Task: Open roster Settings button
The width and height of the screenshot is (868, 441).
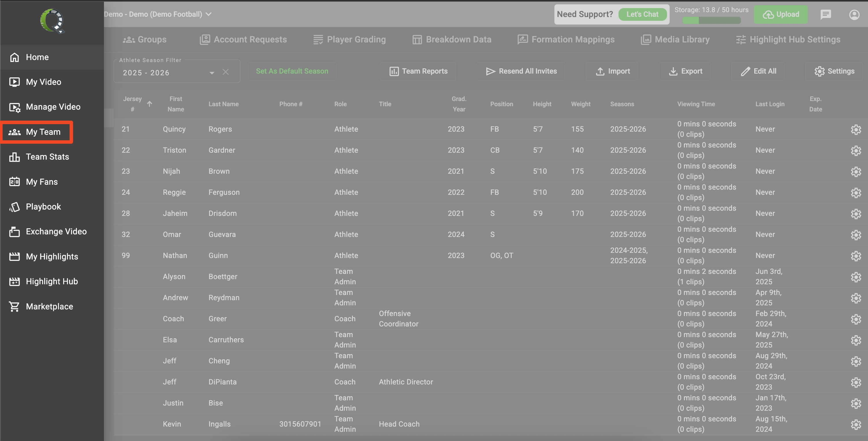Action: pos(834,71)
